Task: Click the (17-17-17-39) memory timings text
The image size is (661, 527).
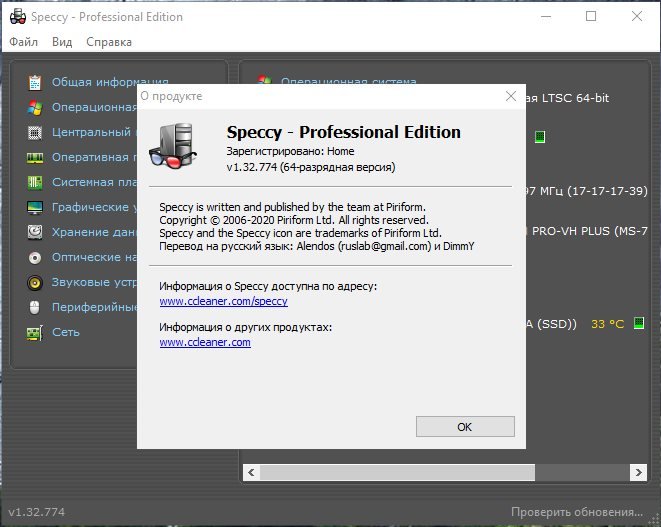Action: coord(607,191)
